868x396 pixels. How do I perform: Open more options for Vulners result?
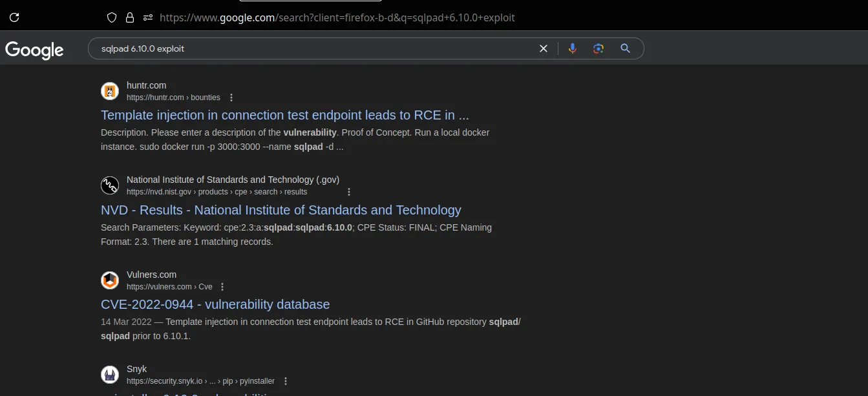pos(222,287)
